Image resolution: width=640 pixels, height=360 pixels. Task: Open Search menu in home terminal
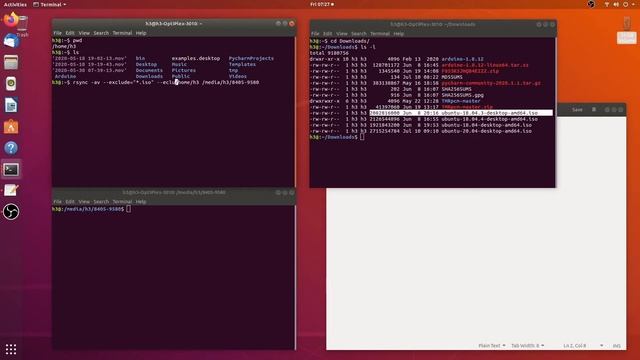click(x=101, y=33)
